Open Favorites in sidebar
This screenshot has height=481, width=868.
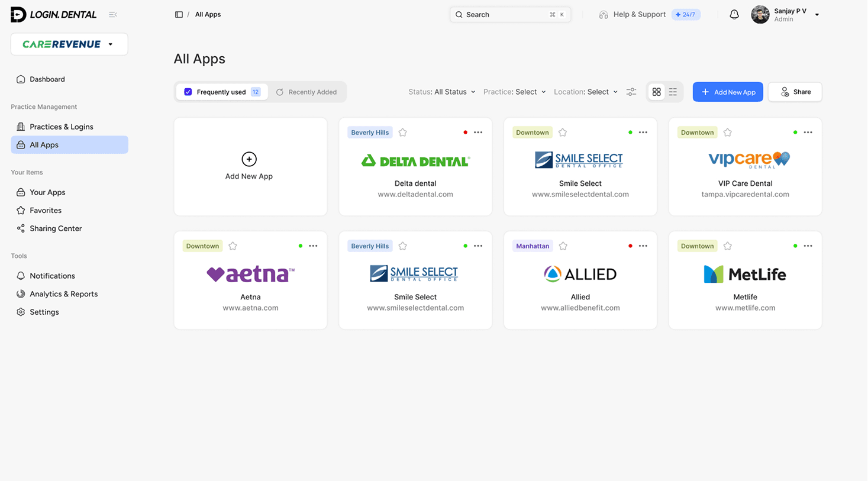(69, 211)
